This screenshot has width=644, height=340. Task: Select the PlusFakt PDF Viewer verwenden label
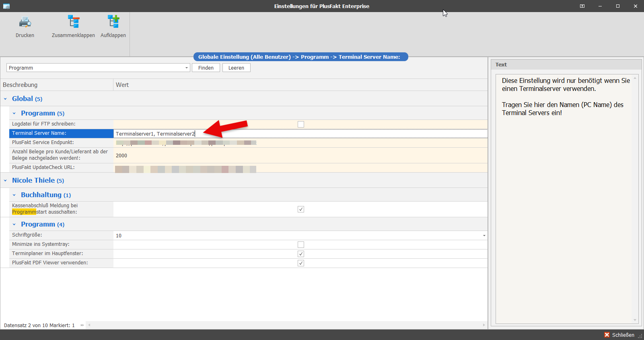tap(61, 263)
